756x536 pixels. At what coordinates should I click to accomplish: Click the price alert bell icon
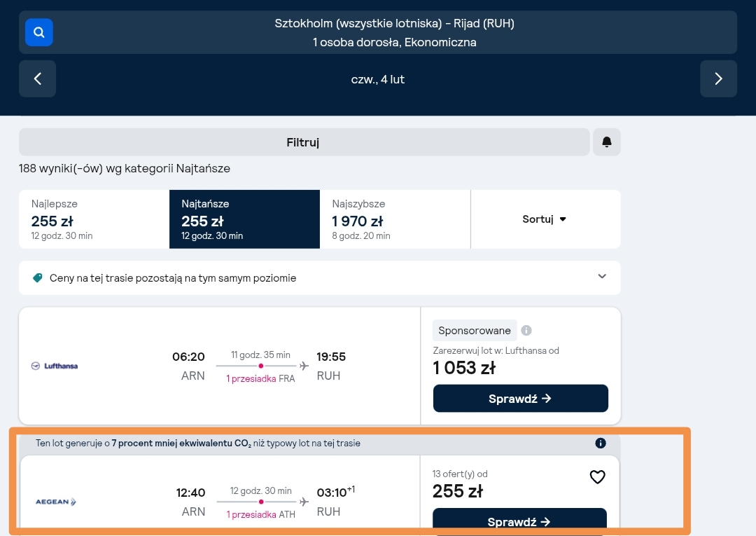[x=606, y=142]
